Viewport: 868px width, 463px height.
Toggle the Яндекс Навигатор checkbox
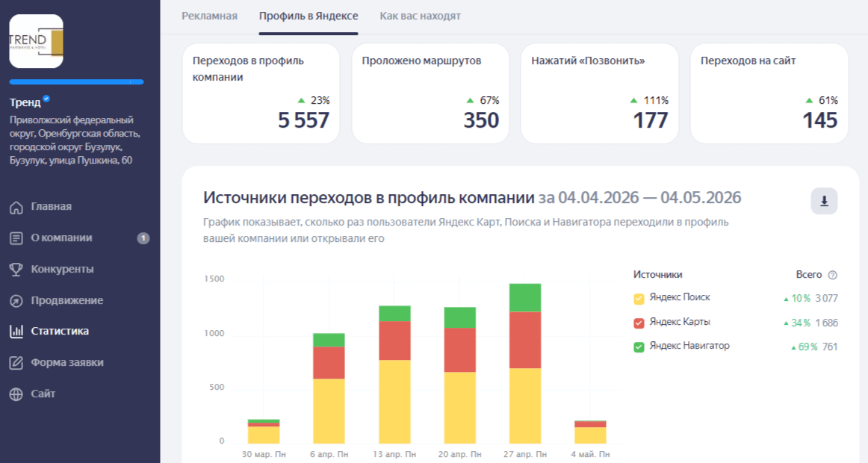639,347
